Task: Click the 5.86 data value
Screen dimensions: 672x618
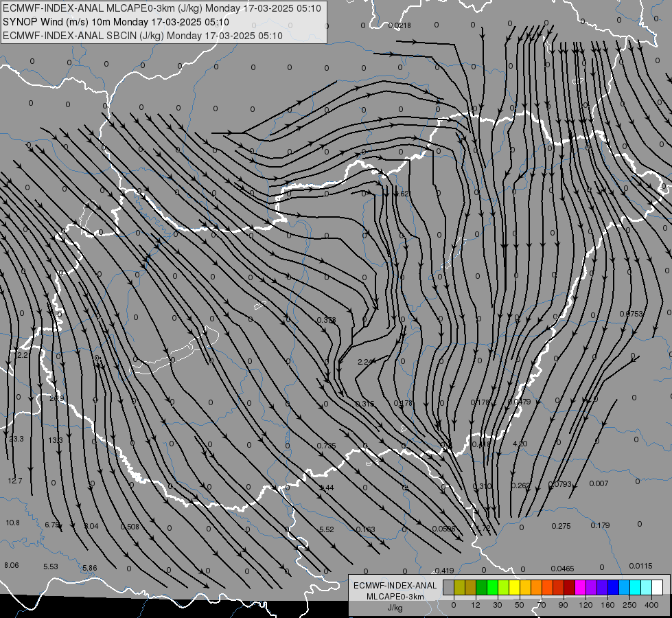Action: 89,568
